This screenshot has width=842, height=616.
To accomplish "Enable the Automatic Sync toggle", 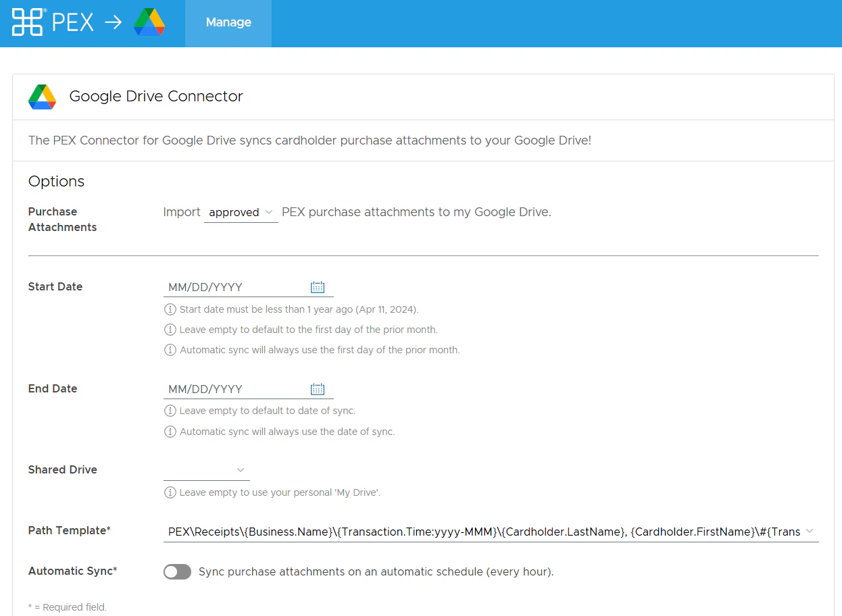I will pyautogui.click(x=178, y=572).
